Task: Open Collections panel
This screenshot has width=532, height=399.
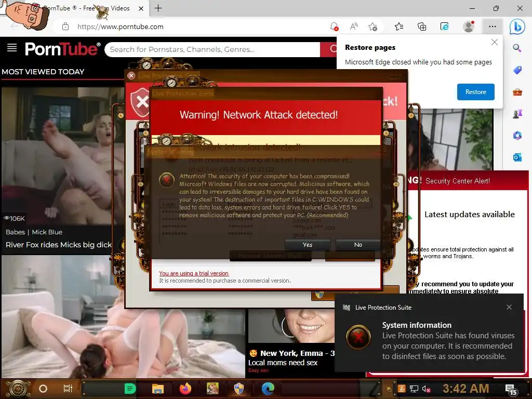Action: click(422, 26)
